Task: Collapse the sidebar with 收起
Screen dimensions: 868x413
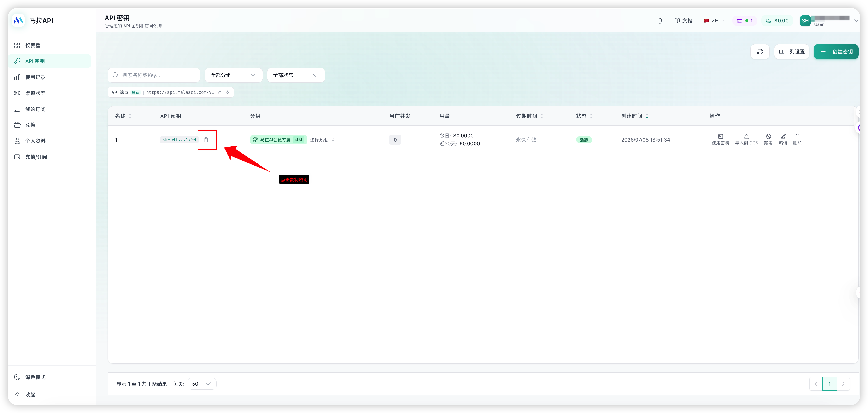Action: pyautogui.click(x=50, y=394)
